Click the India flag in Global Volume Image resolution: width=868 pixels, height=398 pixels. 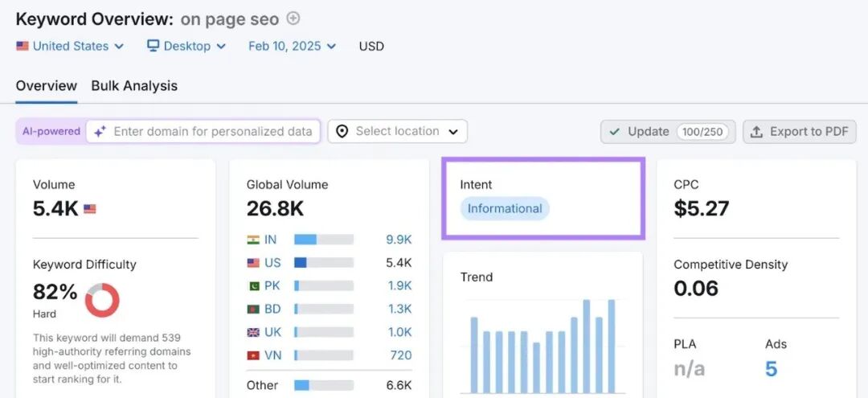253,239
